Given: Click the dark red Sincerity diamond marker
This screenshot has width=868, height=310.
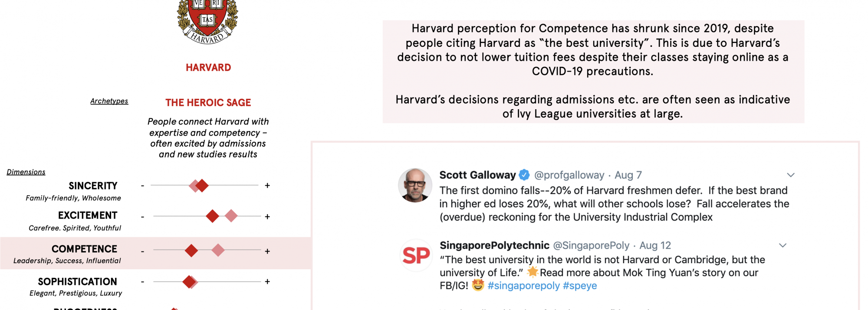Looking at the screenshot, I should point(202,186).
